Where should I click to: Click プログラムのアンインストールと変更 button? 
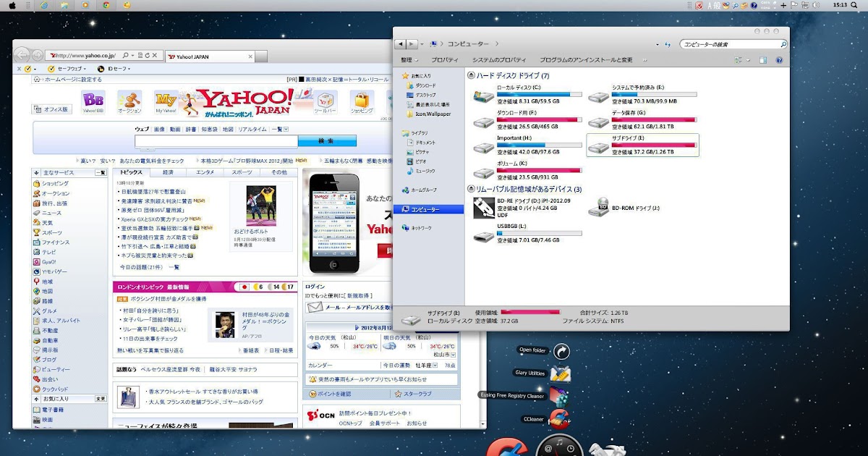(585, 60)
